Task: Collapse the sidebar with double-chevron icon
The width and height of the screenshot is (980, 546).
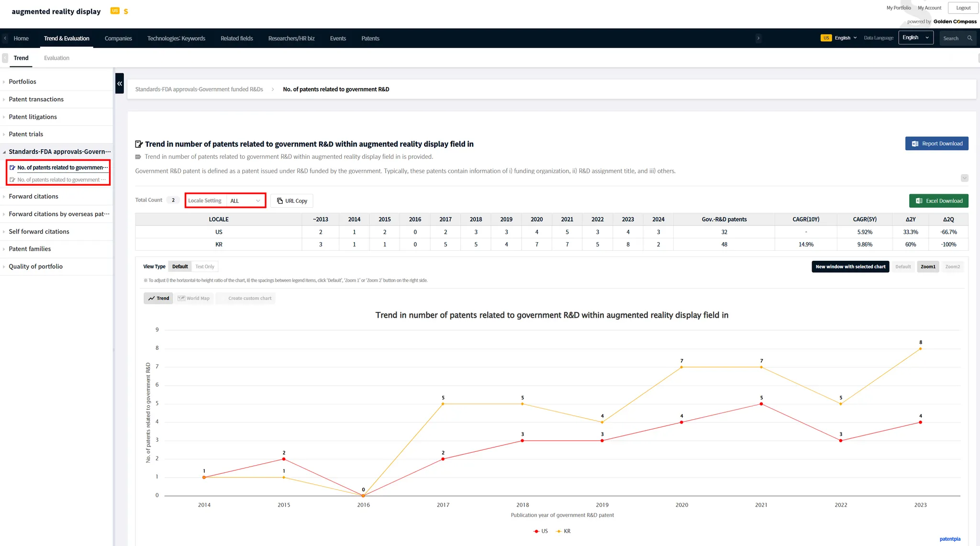Action: 120,83
